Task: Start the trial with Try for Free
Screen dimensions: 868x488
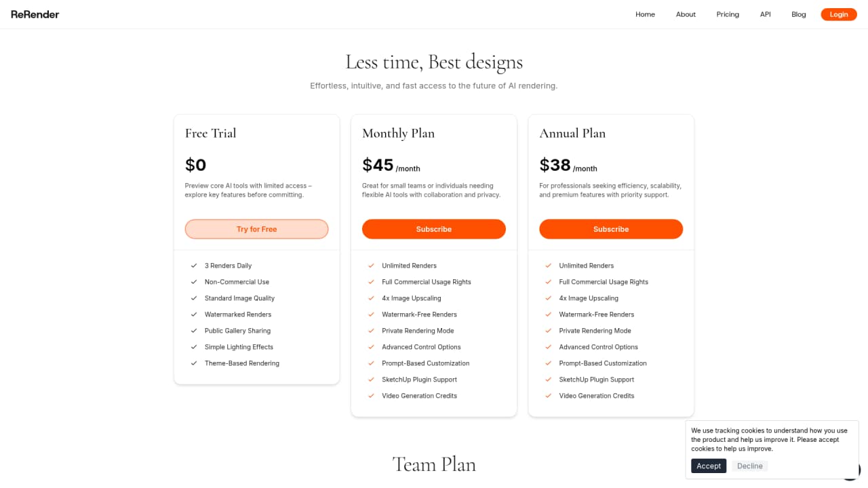Action: click(x=256, y=229)
